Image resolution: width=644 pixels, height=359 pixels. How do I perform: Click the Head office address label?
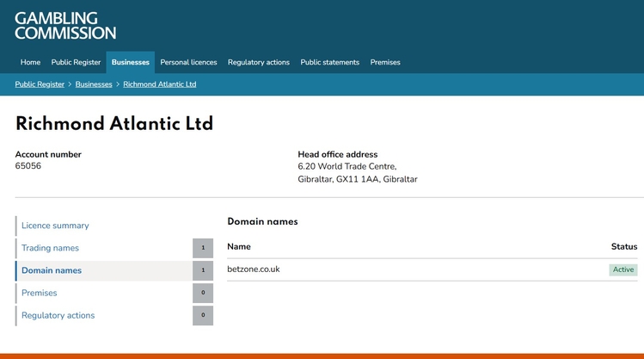(x=338, y=155)
